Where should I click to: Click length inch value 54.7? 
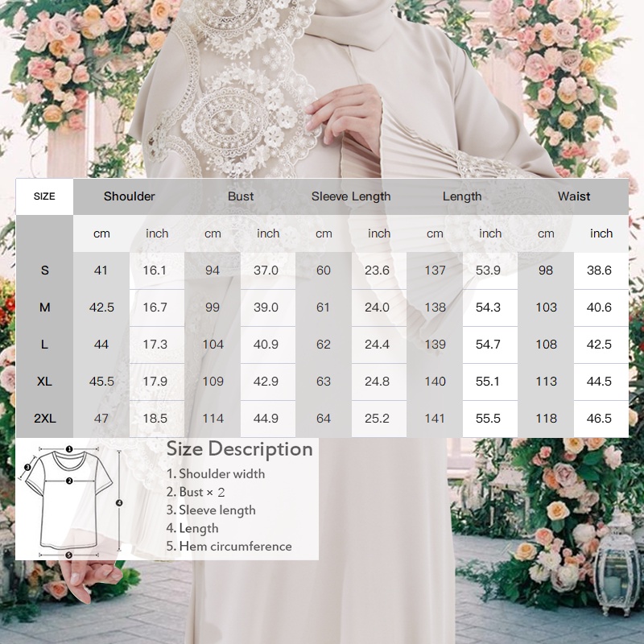point(488,345)
